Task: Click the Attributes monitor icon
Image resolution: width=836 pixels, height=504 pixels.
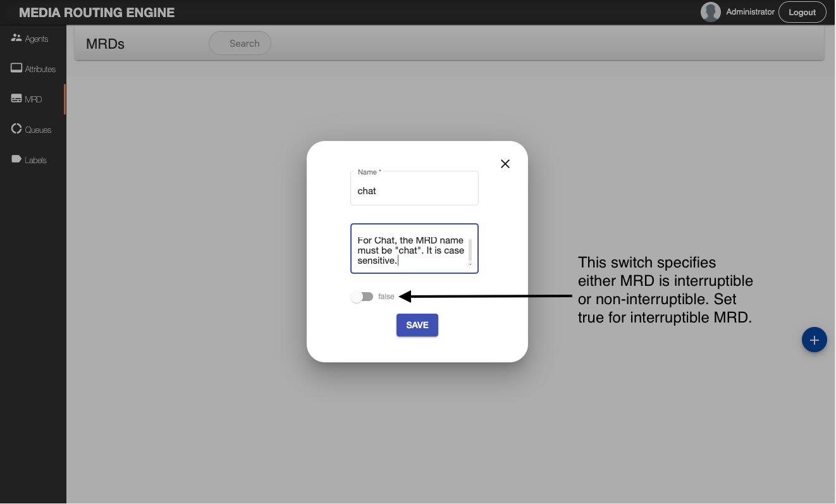Action: click(x=16, y=68)
